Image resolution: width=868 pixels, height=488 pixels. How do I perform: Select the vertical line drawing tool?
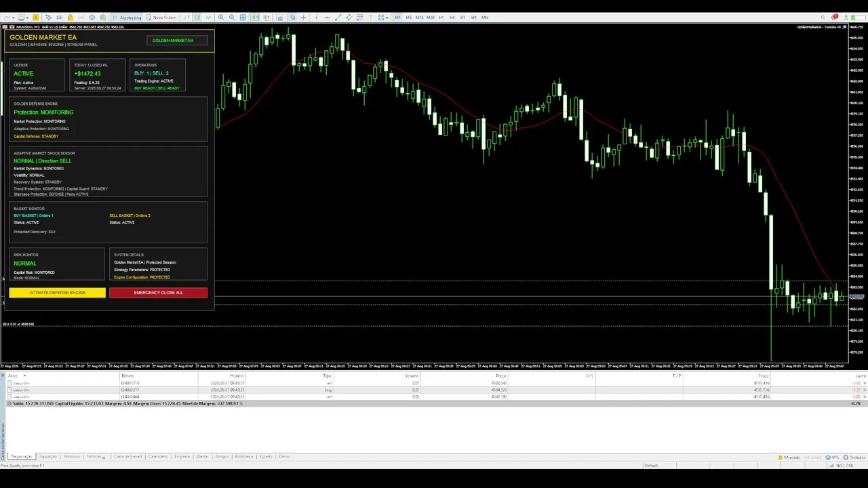click(316, 18)
